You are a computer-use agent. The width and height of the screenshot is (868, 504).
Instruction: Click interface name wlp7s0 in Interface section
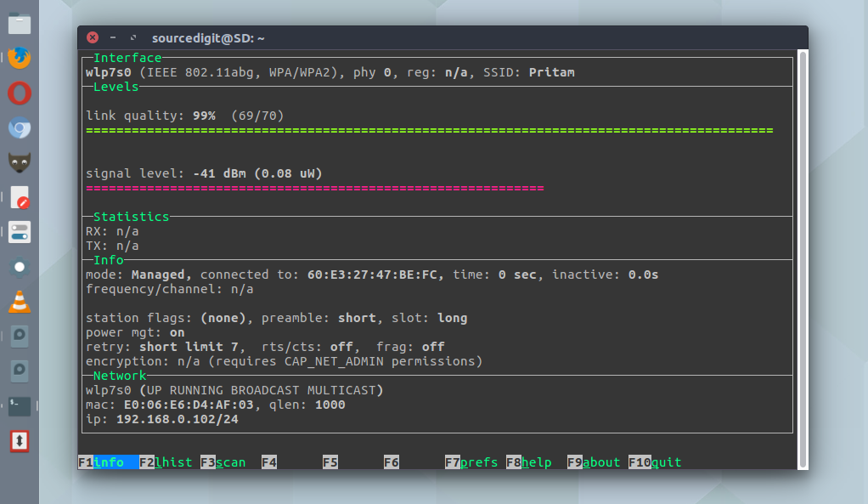click(109, 72)
